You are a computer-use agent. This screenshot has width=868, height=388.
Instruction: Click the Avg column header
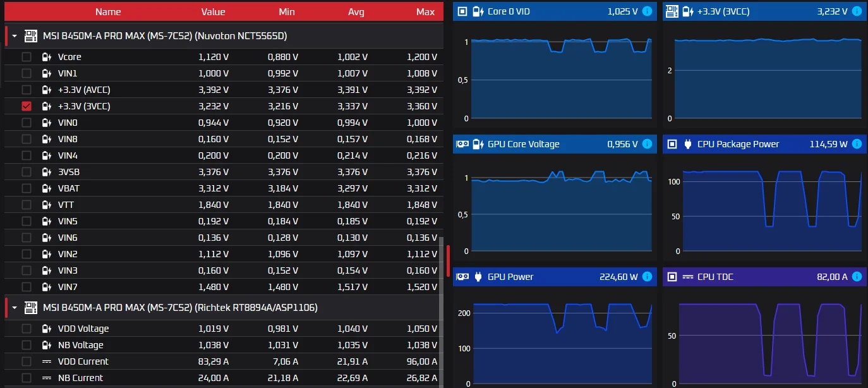[356, 11]
